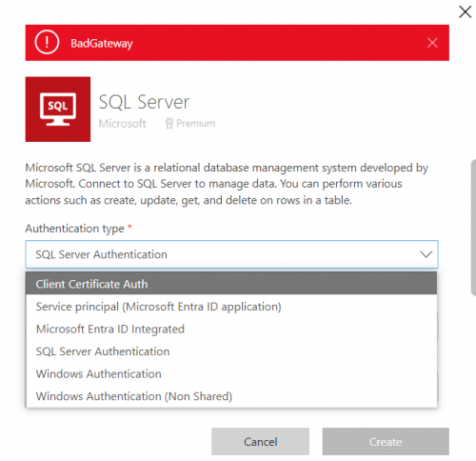Open the Authentication type dropdown
Image resolution: width=476 pixels, height=461 pixels.
(x=231, y=254)
